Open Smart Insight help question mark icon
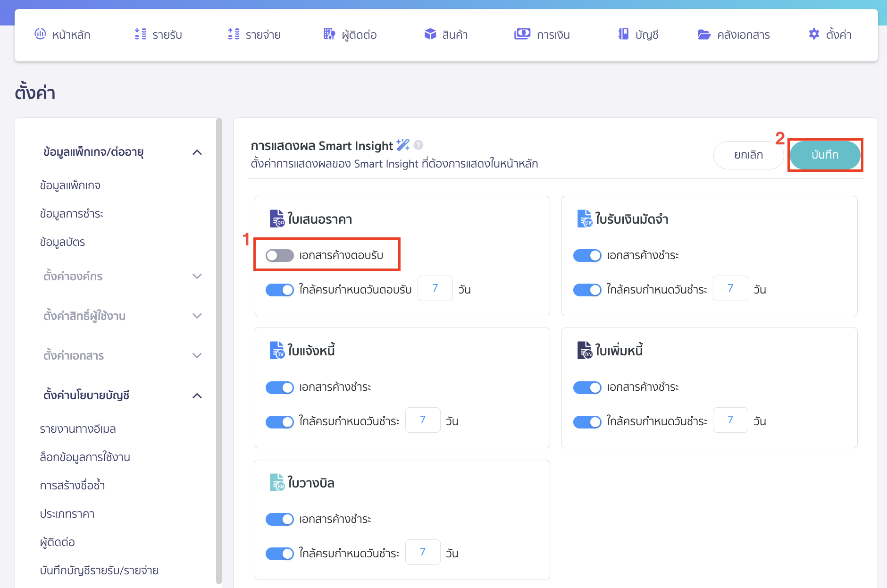 pyautogui.click(x=418, y=145)
